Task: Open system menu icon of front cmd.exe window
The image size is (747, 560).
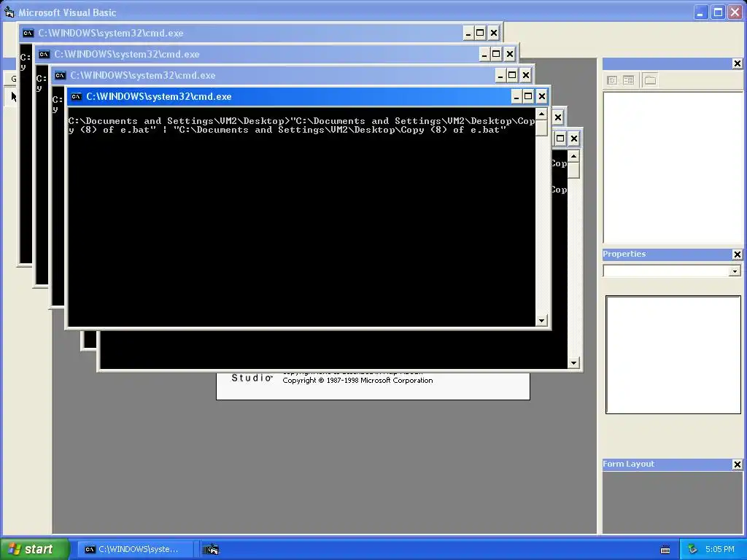Action: pos(76,97)
